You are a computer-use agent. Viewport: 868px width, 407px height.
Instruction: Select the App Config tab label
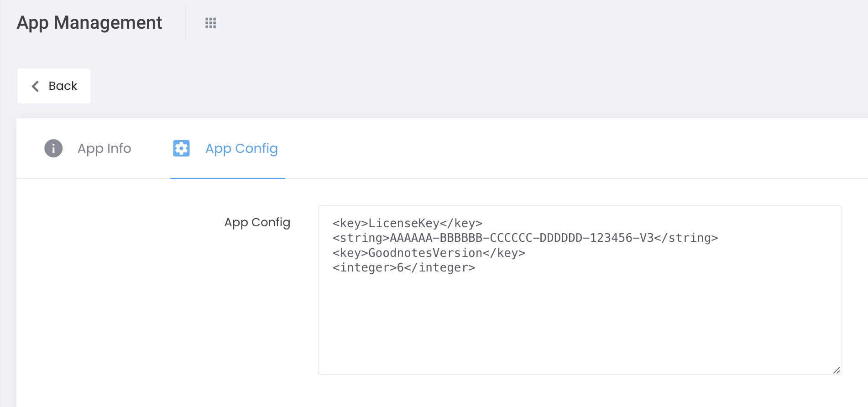coord(241,148)
